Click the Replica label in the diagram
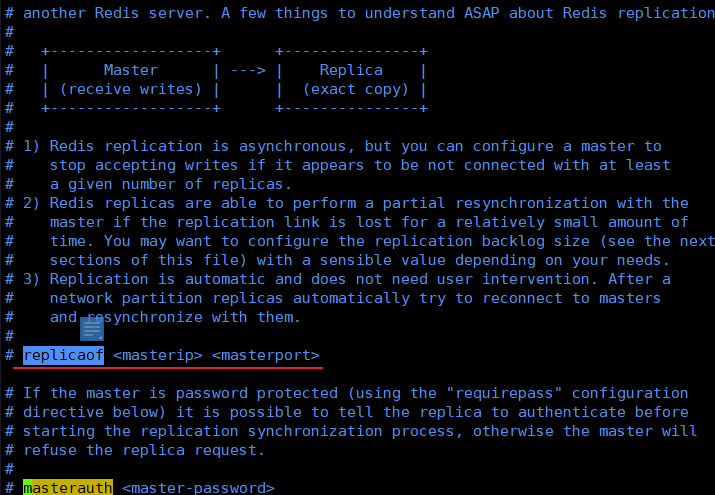715x495 pixels. (x=351, y=70)
